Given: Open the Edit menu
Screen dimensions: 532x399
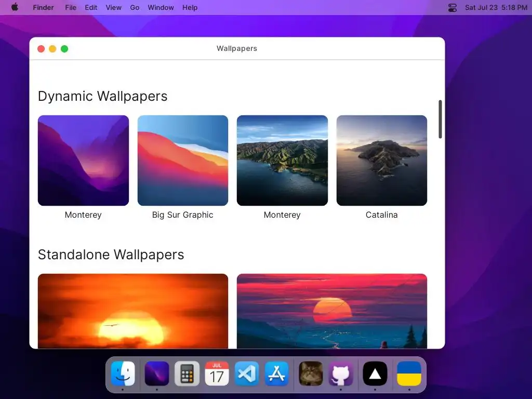Looking at the screenshot, I should pos(91,7).
